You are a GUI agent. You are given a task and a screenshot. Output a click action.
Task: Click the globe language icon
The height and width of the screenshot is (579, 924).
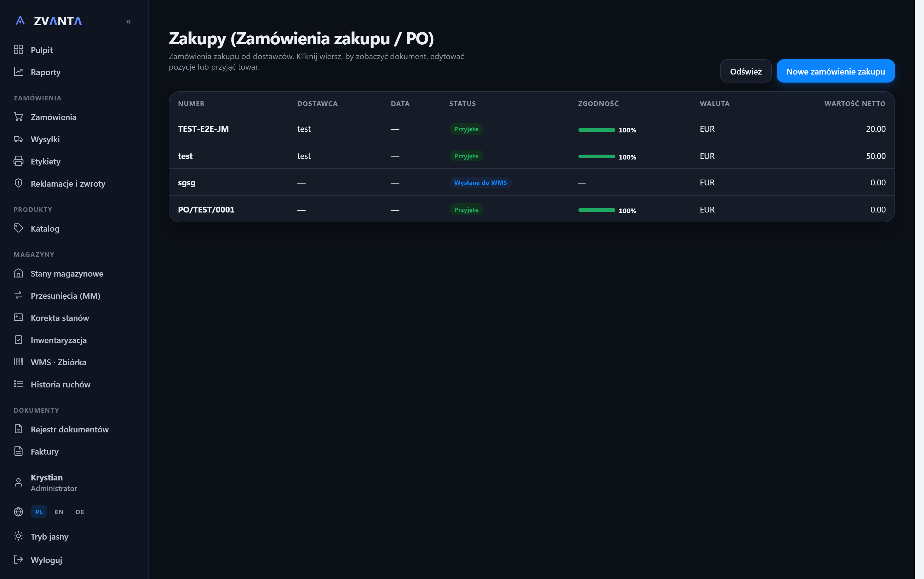click(18, 512)
